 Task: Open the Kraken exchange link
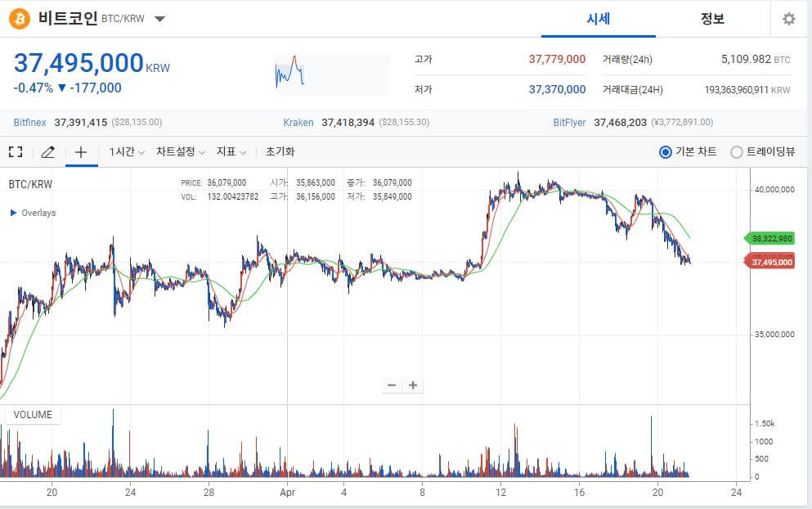(298, 123)
